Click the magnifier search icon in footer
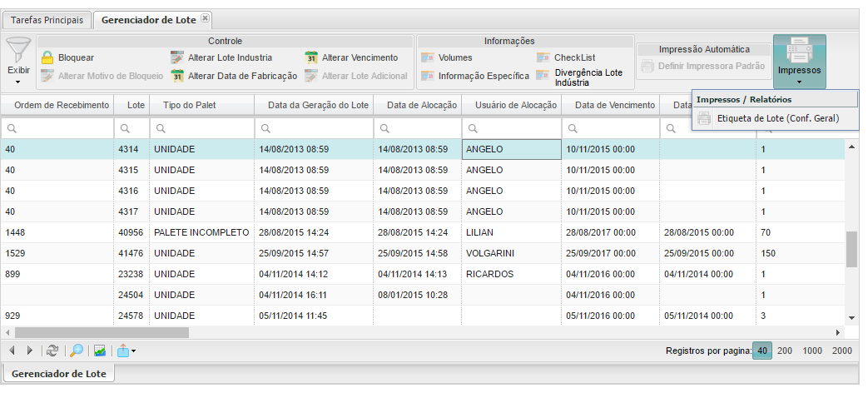868x393 pixels. 77,351
